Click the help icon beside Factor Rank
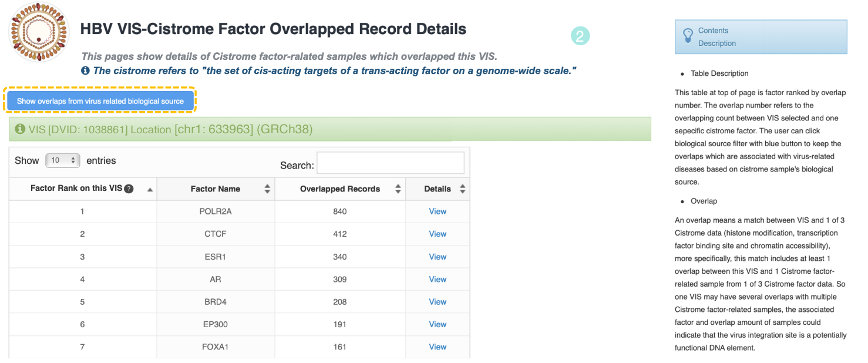Screen dimensions: 868x363 coord(129,189)
